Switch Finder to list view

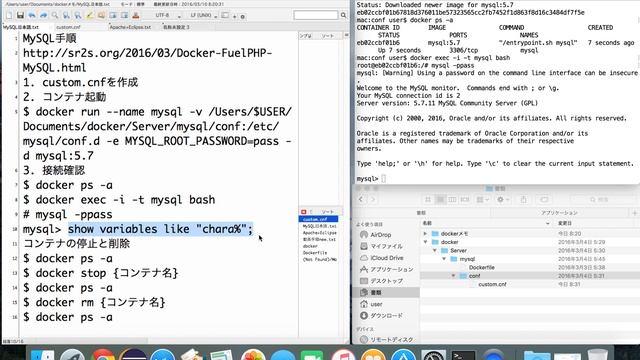[x=440, y=200]
